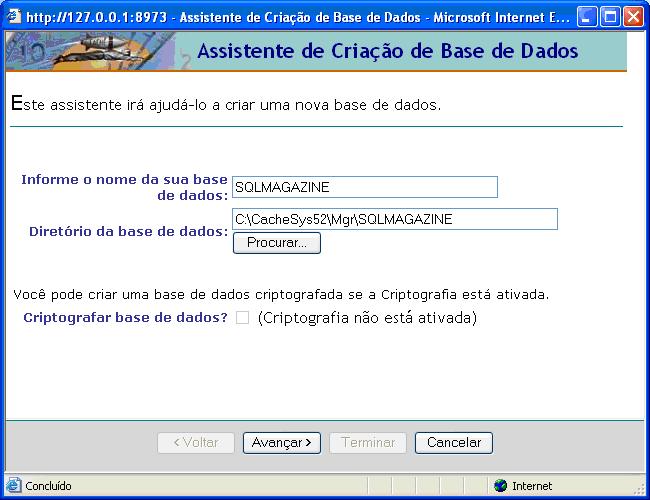This screenshot has height=500, width=650.
Task: Minimize the Internet Explorer window
Action: tap(587, 17)
